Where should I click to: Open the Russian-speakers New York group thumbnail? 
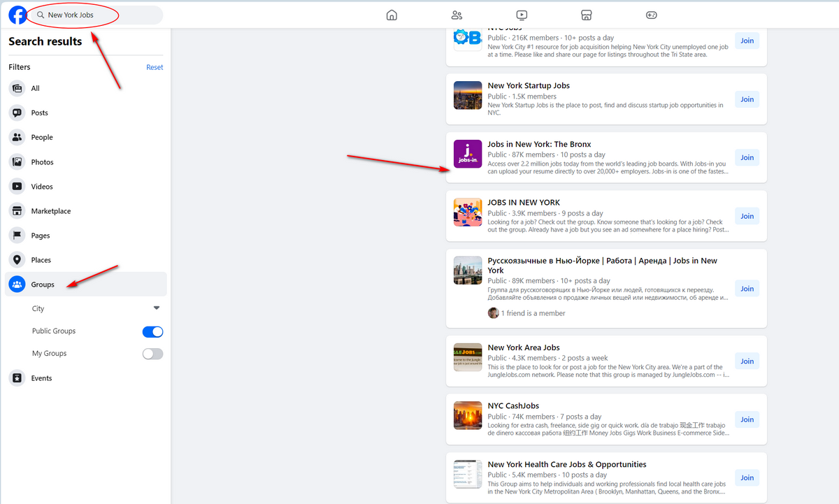[468, 271]
